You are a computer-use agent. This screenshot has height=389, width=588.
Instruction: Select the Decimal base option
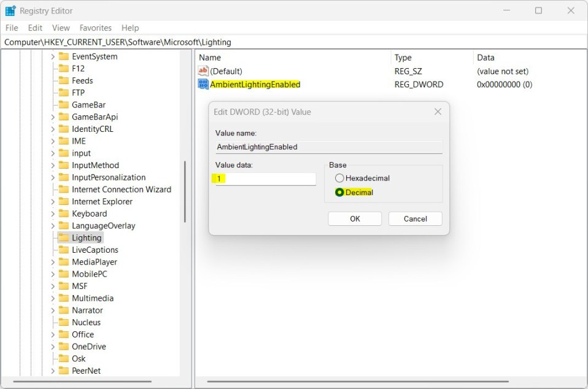[354, 192]
